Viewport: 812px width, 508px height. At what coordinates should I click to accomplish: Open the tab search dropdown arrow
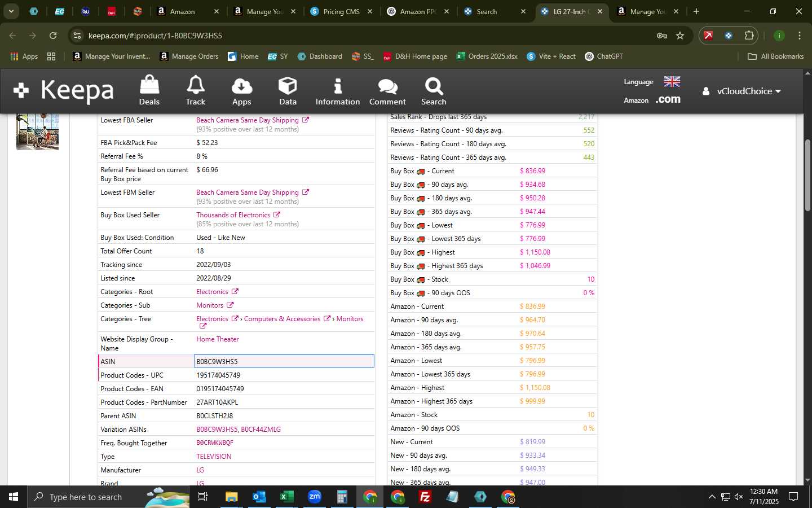[11, 11]
